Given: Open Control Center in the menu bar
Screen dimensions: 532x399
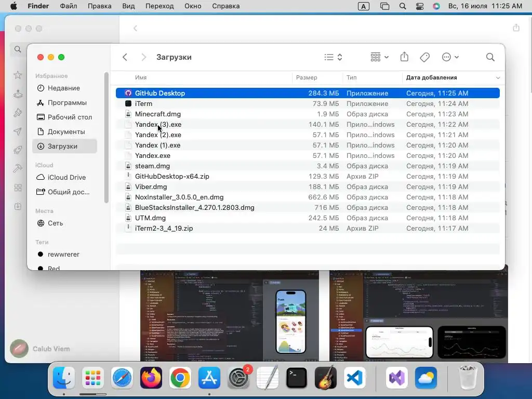Looking at the screenshot, I should coord(420,6).
